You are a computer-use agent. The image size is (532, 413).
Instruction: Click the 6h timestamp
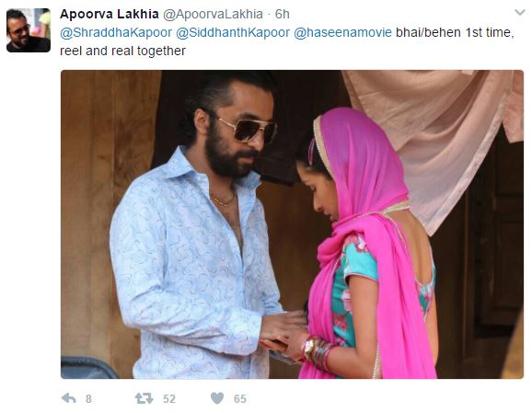pyautogui.click(x=283, y=14)
